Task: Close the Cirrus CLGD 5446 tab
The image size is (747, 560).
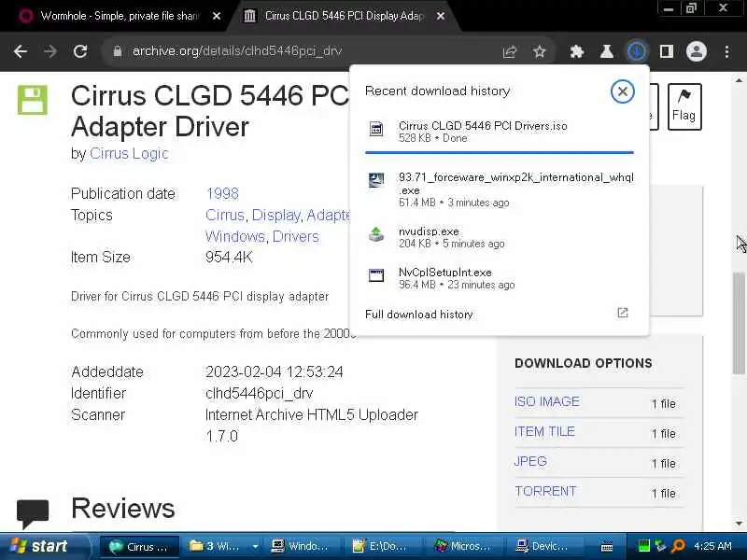Action: pos(441,16)
